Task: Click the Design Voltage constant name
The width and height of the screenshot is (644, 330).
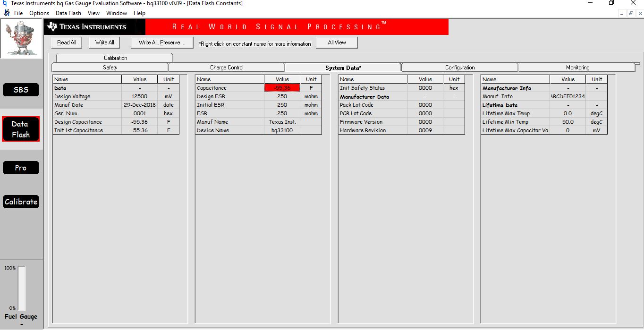Action: click(87, 96)
